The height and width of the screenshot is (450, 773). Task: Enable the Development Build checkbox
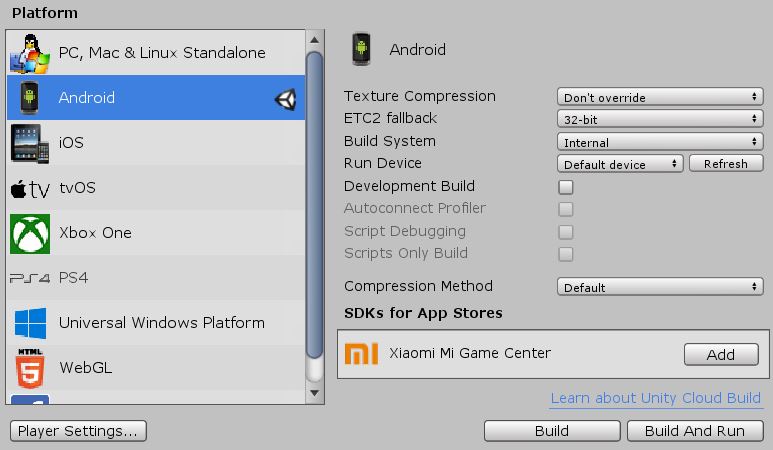[x=566, y=187]
